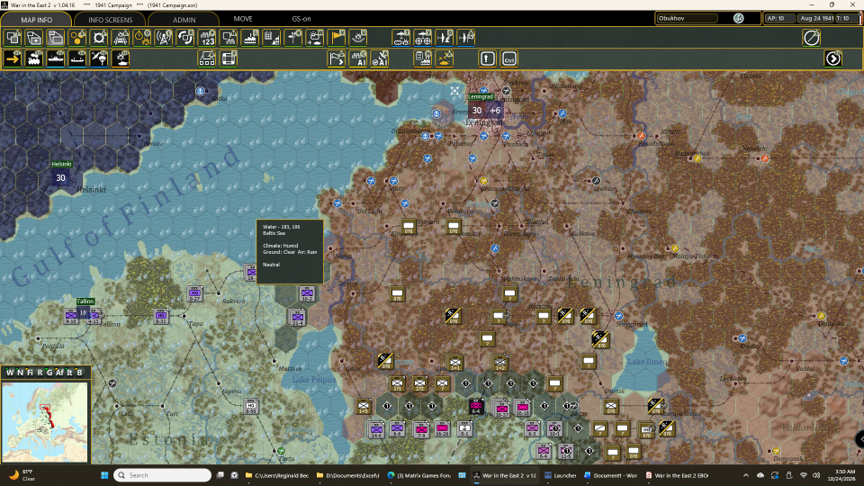Screen dimensions: 864x486
Task: Select the plane-with-refresh air icon
Action: (x=466, y=37)
